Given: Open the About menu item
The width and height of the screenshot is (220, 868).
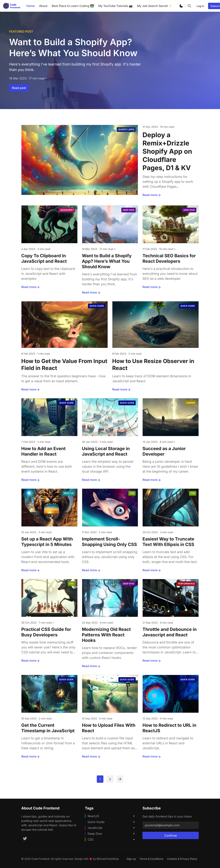Looking at the screenshot, I should tap(43, 6).
